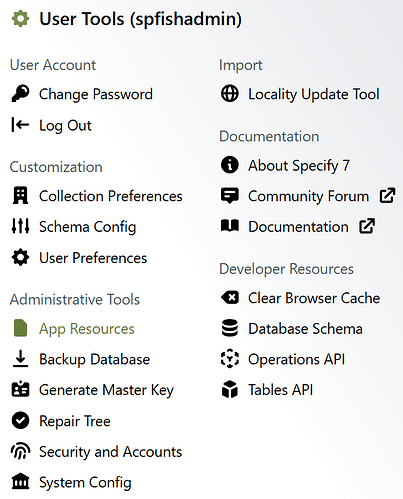This screenshot has width=403, height=499.
Task: Click the backspace icon for Clear Browser Cache
Action: click(x=230, y=297)
